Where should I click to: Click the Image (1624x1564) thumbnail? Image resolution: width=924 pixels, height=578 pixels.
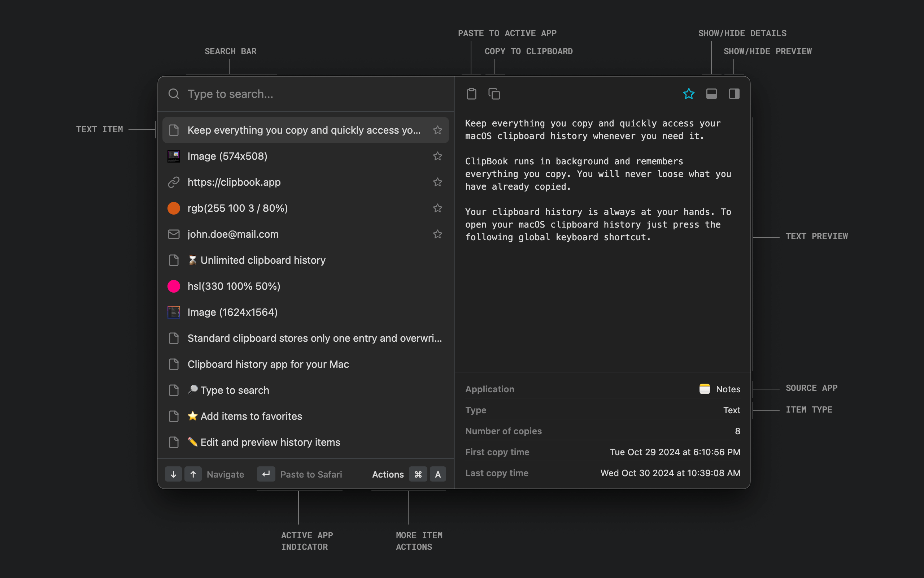tap(174, 312)
